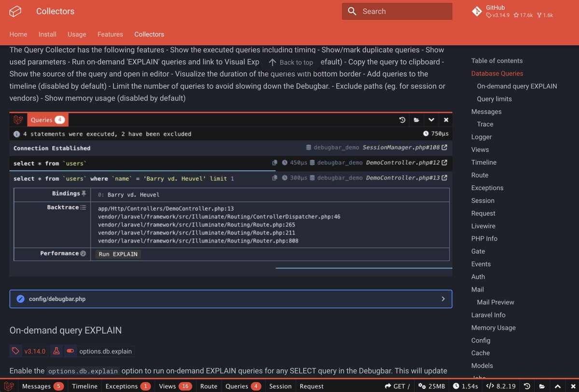This screenshot has width=579, height=392.
Task: Click the box logo beside Collectors title
Action: (x=15, y=11)
